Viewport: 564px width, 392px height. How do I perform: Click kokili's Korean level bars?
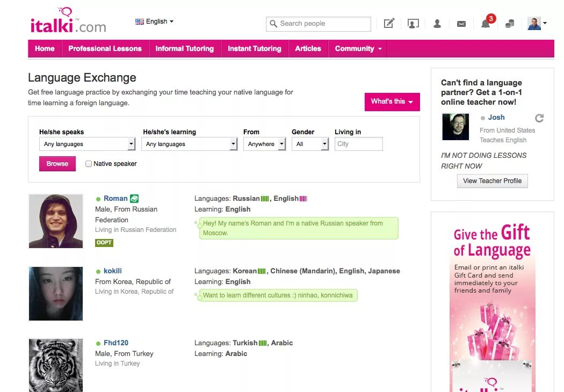coord(262,271)
